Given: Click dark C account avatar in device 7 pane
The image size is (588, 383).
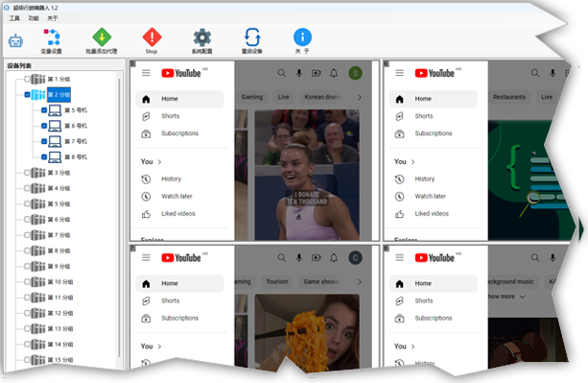Looking at the screenshot, I should (355, 257).
